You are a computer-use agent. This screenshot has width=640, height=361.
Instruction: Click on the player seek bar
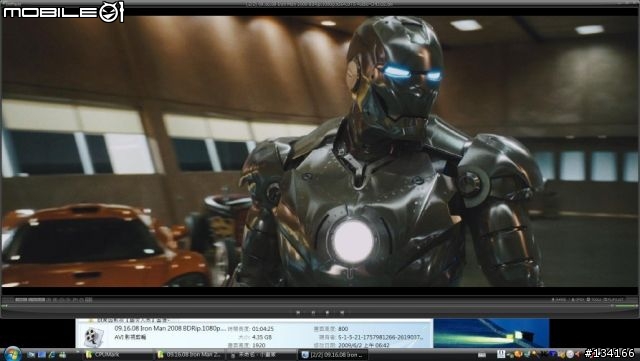coord(306,305)
